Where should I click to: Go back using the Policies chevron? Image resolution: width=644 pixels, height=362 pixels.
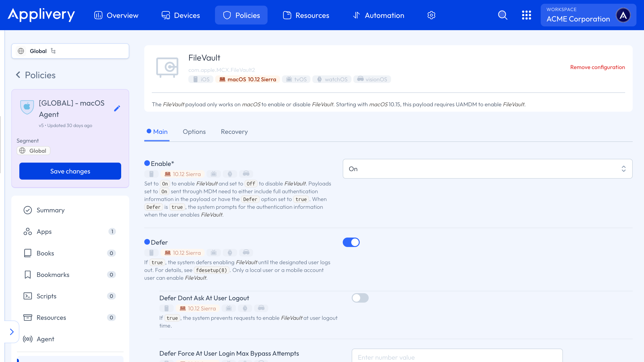pyautogui.click(x=18, y=75)
